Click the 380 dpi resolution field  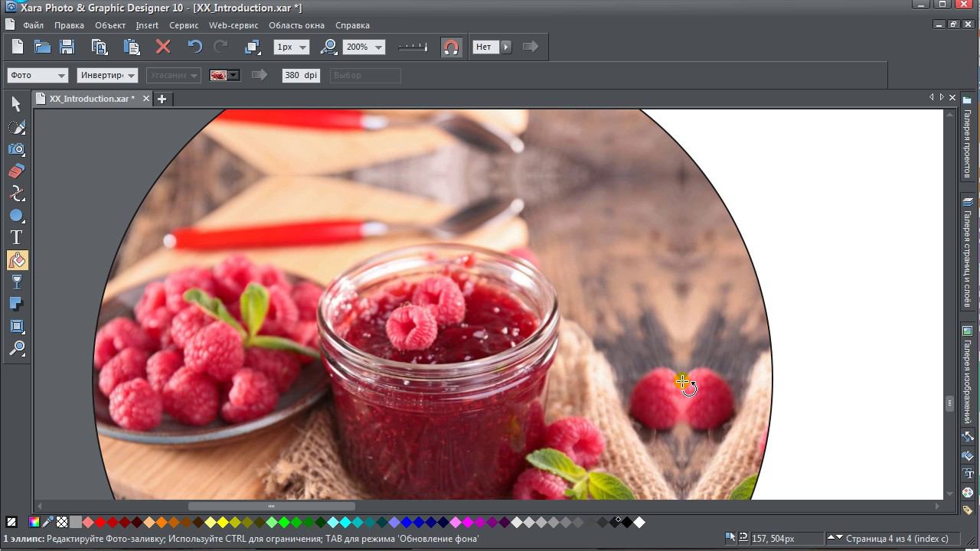coord(300,75)
